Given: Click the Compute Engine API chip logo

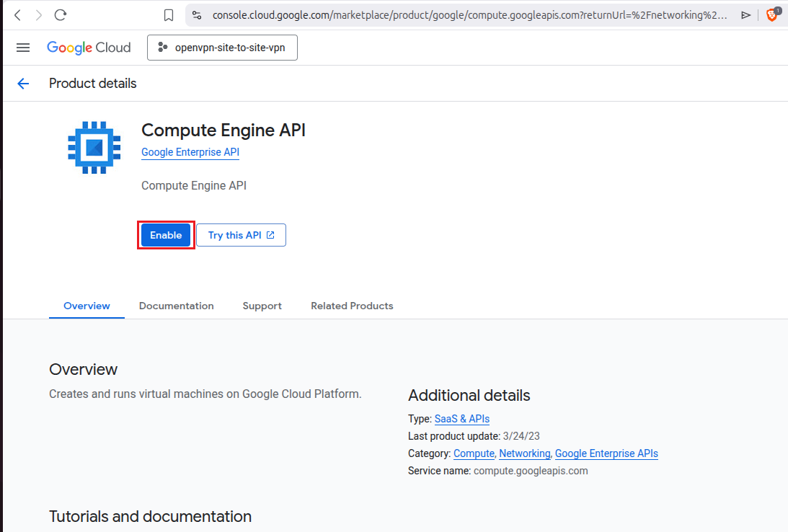Looking at the screenshot, I should click(94, 148).
